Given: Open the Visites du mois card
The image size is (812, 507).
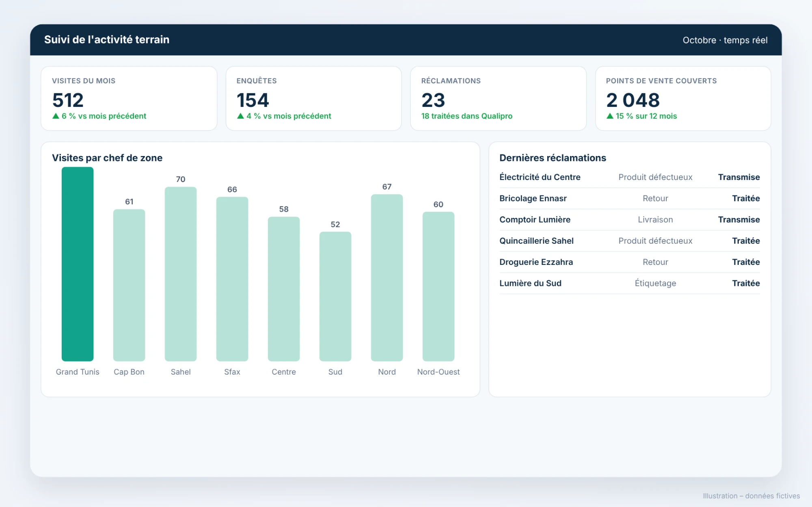Looking at the screenshot, I should (129, 99).
